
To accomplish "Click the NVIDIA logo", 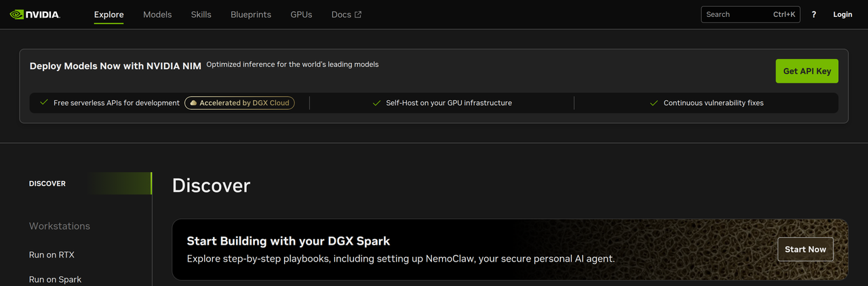I will (x=35, y=14).
